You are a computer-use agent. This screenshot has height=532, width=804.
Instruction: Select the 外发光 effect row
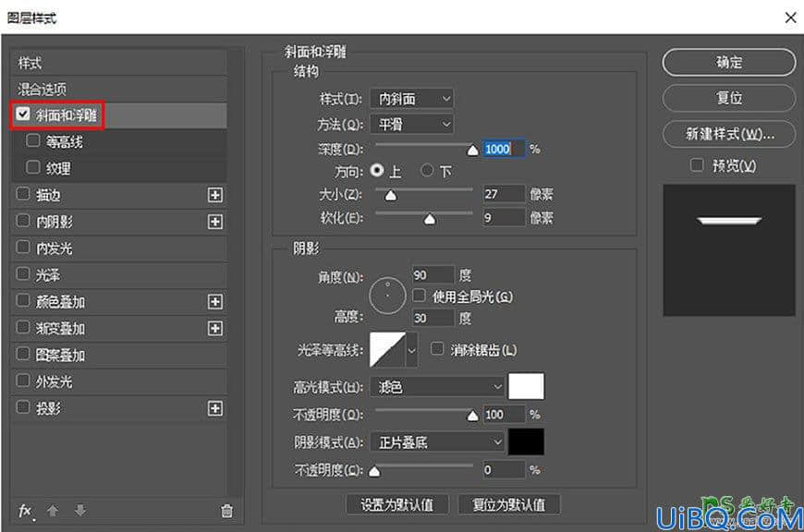click(118, 381)
